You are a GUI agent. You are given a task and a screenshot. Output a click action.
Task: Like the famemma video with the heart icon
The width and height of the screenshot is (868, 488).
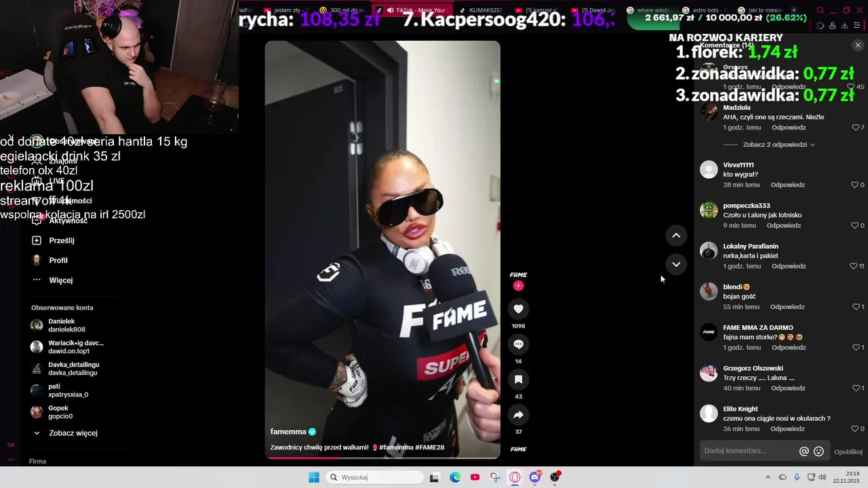click(518, 309)
